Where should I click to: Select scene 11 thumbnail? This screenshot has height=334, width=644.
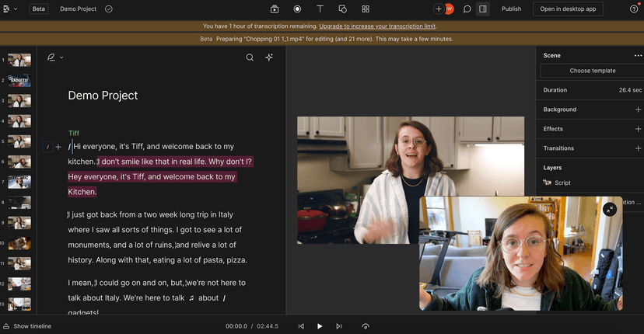(x=19, y=263)
